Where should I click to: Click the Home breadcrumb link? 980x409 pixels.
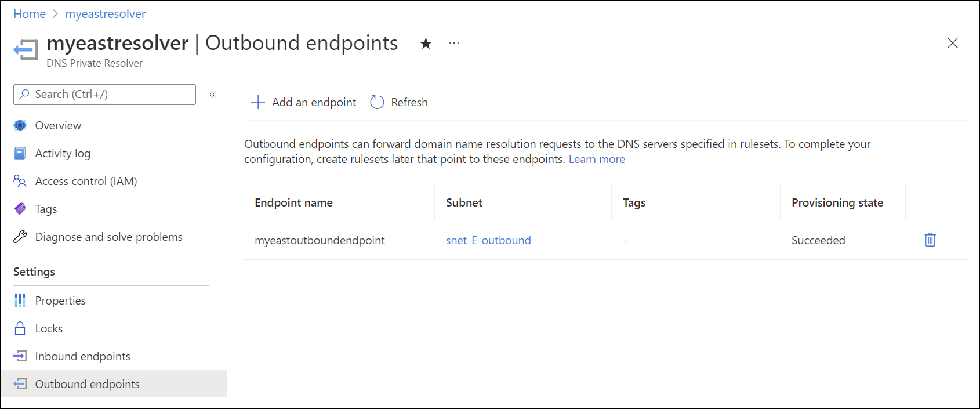30,14
